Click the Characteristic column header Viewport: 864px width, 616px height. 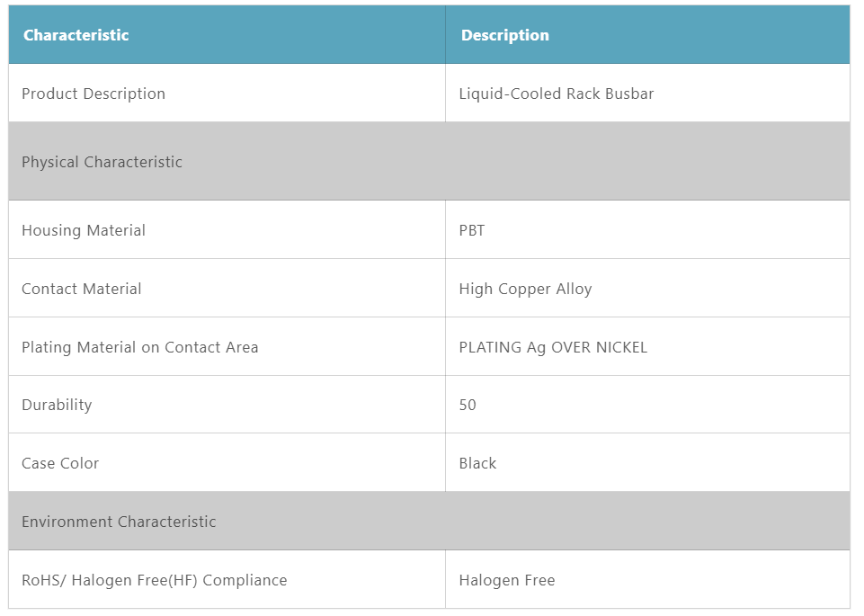pos(76,35)
